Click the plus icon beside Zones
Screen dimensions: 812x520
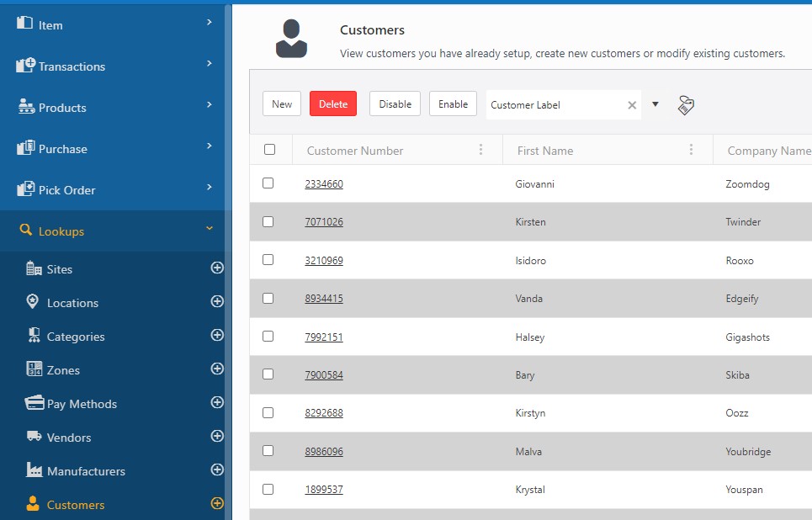coord(217,369)
